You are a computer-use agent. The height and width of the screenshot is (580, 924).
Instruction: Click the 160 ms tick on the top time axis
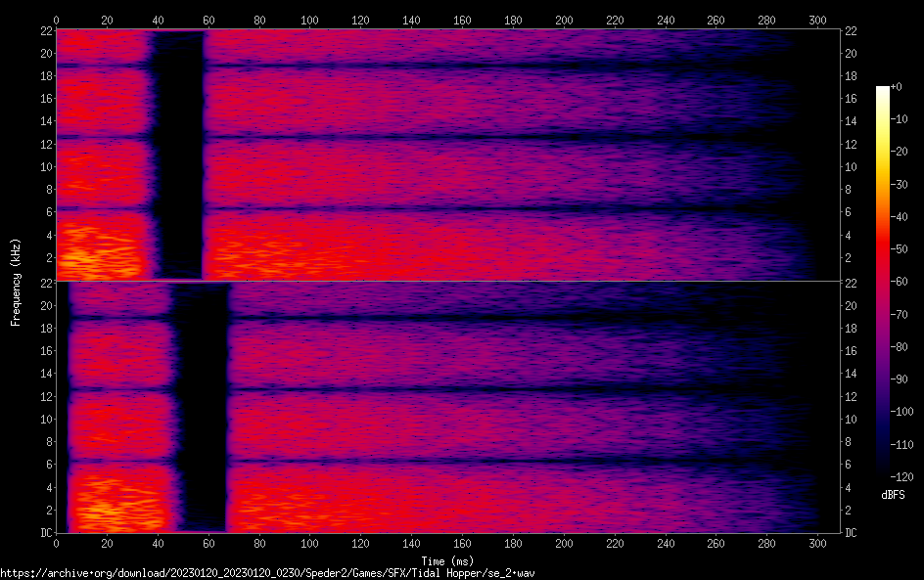coord(462,20)
